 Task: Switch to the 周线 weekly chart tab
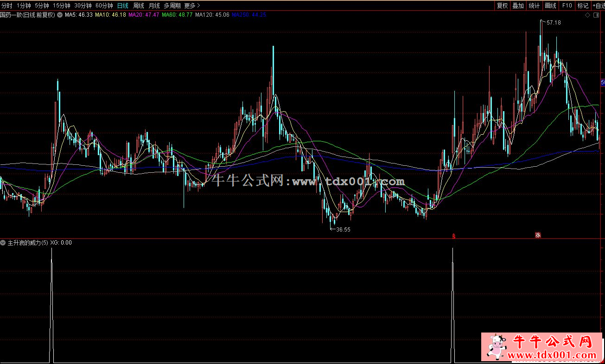[x=139, y=6]
